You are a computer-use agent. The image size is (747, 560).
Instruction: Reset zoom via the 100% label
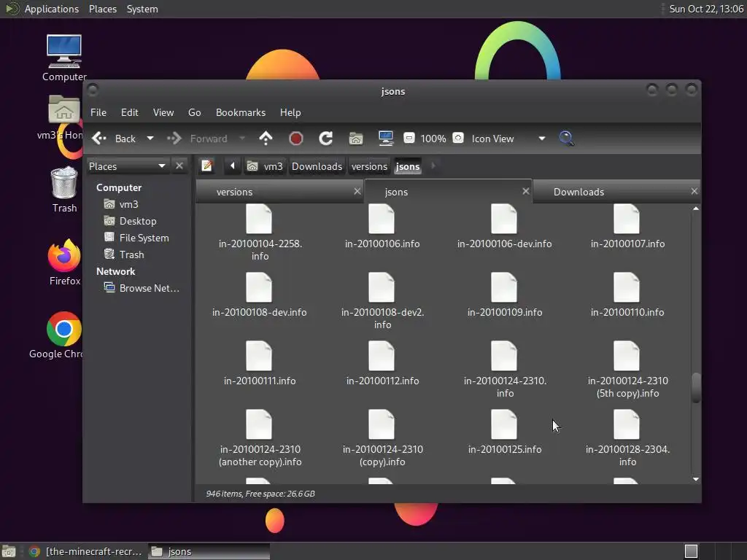click(x=433, y=139)
